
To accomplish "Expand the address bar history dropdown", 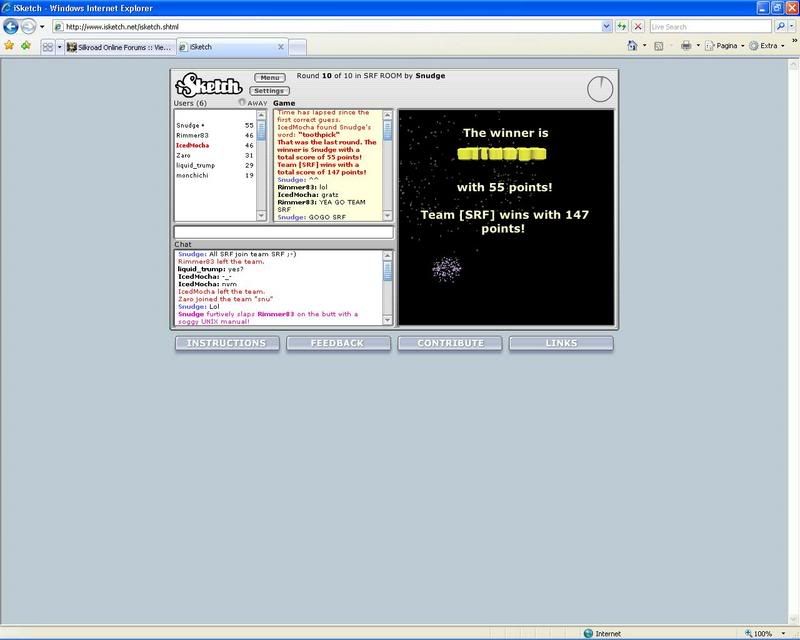I will pyautogui.click(x=606, y=27).
